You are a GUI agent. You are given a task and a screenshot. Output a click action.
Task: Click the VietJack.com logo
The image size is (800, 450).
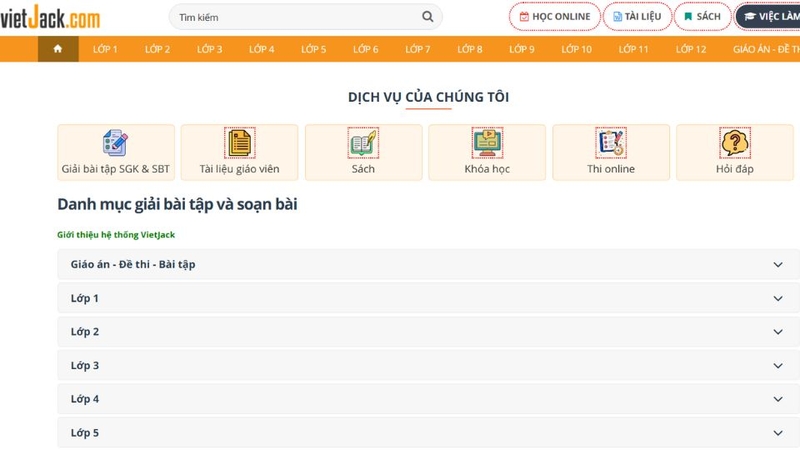pos(50,17)
